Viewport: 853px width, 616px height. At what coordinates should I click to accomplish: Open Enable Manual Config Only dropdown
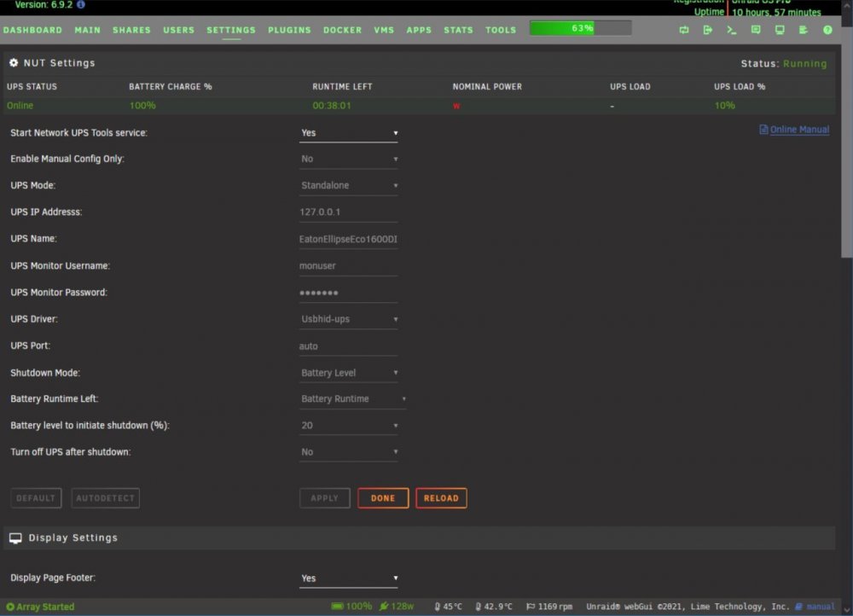[x=349, y=159]
